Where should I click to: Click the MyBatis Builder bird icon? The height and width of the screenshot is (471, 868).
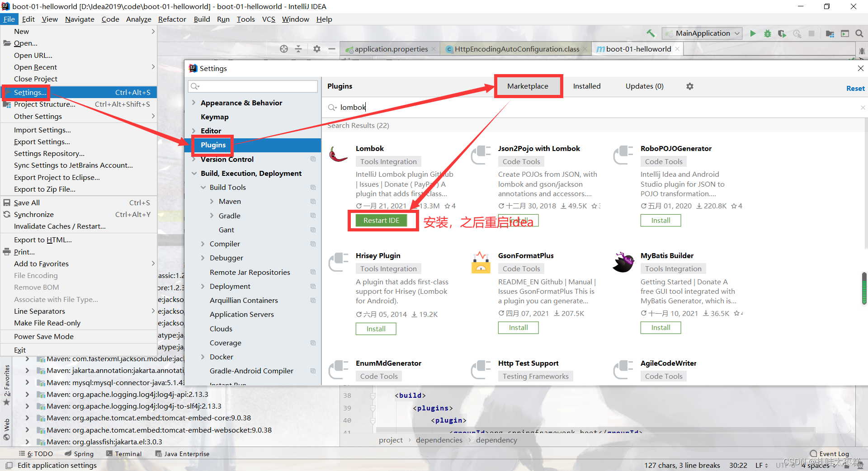(x=623, y=262)
